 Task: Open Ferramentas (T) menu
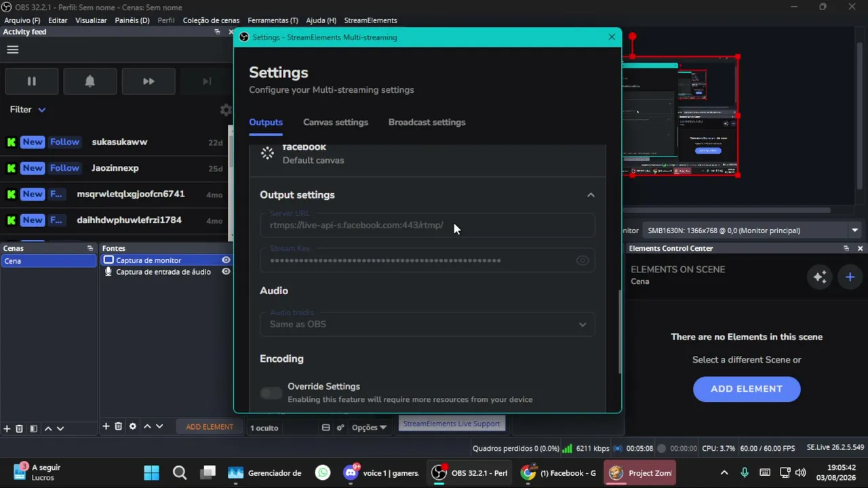point(273,20)
